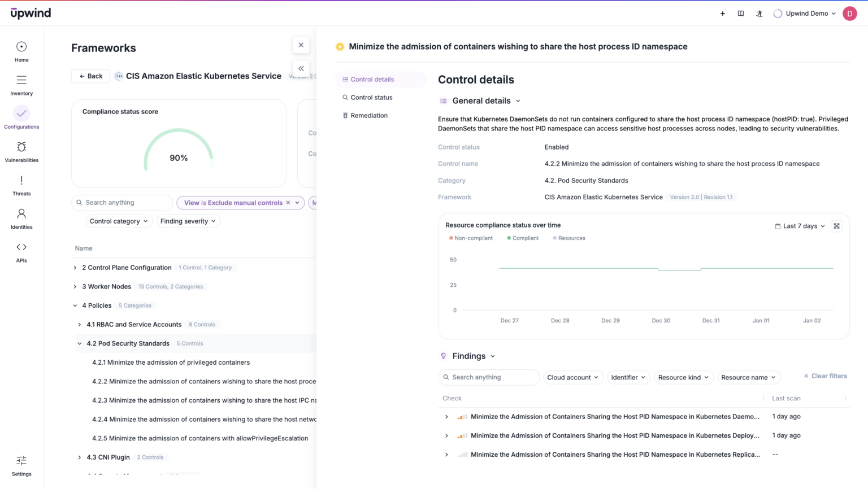This screenshot has height=489, width=868.
Task: Open the Identities panel from the sidebar
Action: pos(21,217)
